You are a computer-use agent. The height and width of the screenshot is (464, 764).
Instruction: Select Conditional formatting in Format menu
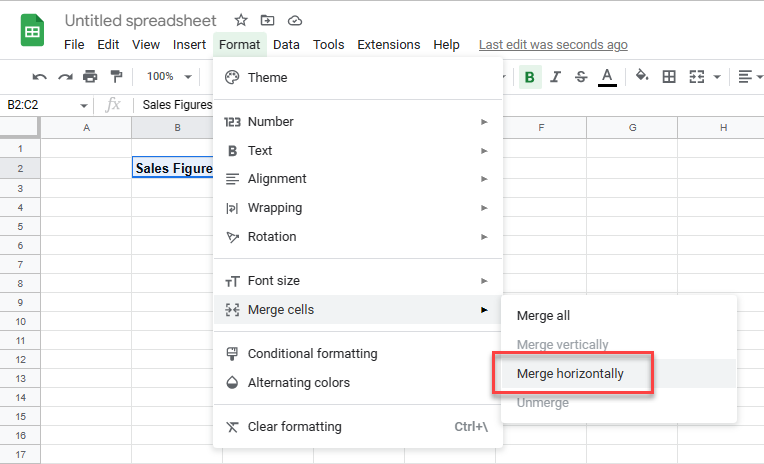(x=312, y=354)
